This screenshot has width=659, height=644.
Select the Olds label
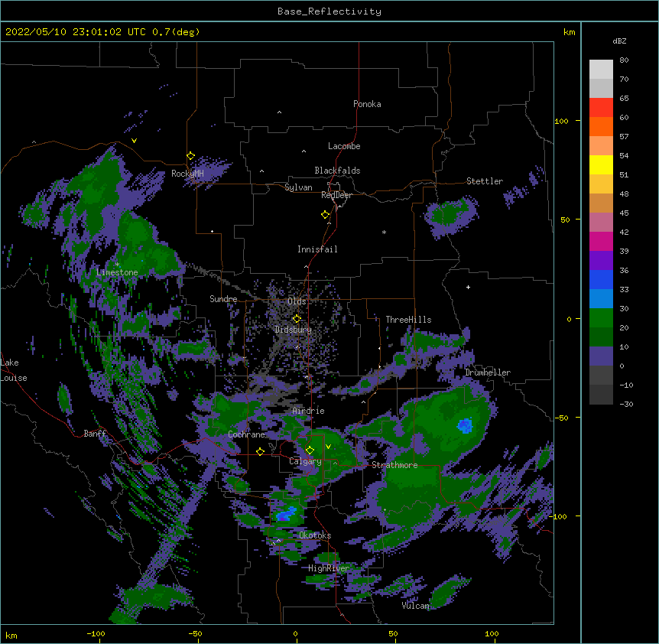pos(297,301)
